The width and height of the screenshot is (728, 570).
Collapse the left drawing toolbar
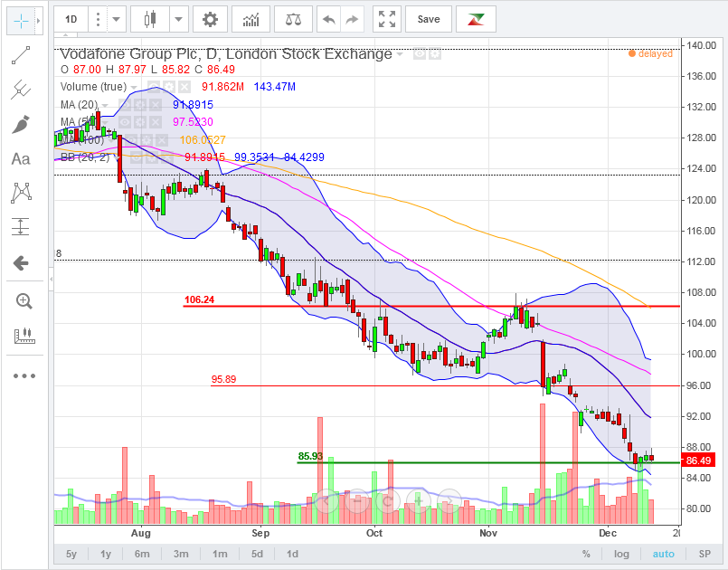pyautogui.click(x=51, y=280)
